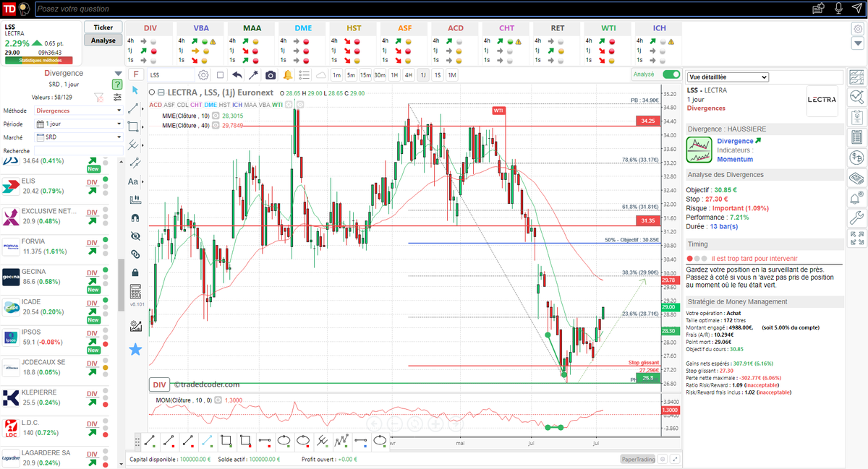Click the undo arrow in chart toolbar
Image resolution: width=868 pixels, height=469 pixels.
coord(237,74)
